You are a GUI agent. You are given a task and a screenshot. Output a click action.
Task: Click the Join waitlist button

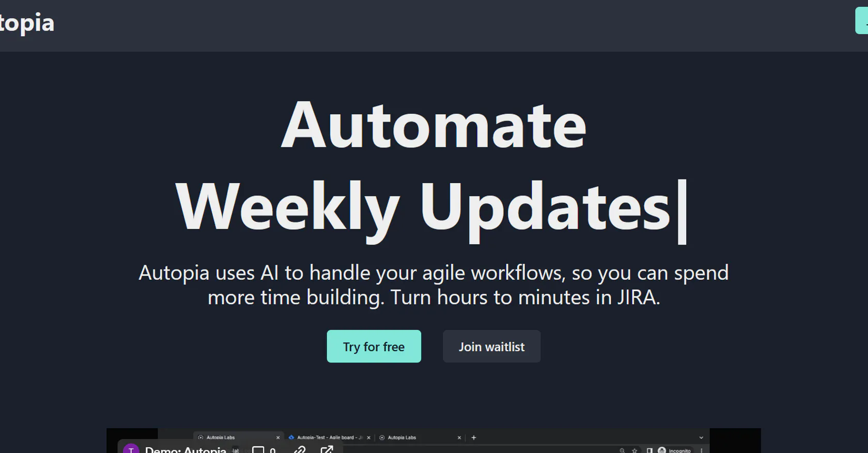(491, 346)
